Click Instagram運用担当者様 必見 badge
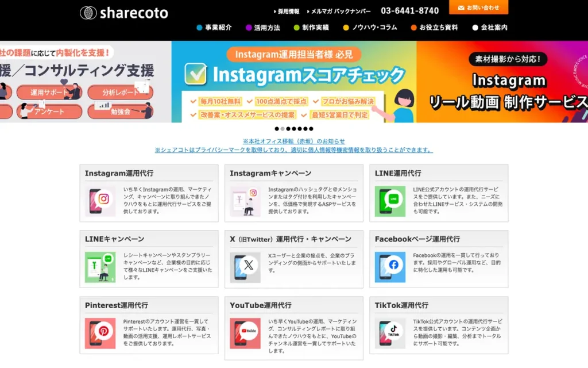This screenshot has width=588, height=368. point(294,55)
